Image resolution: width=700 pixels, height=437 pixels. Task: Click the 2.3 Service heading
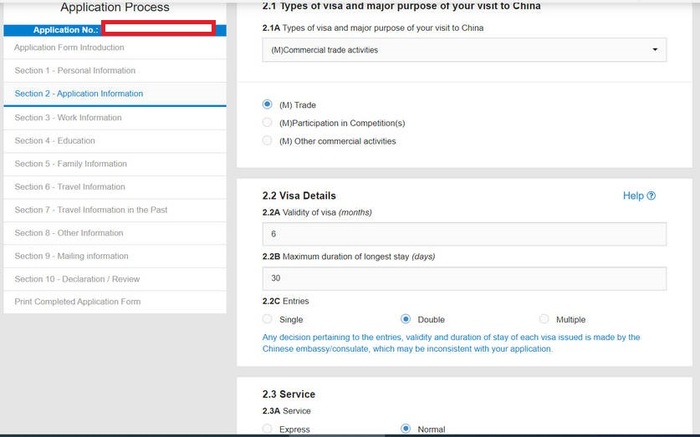click(x=289, y=394)
